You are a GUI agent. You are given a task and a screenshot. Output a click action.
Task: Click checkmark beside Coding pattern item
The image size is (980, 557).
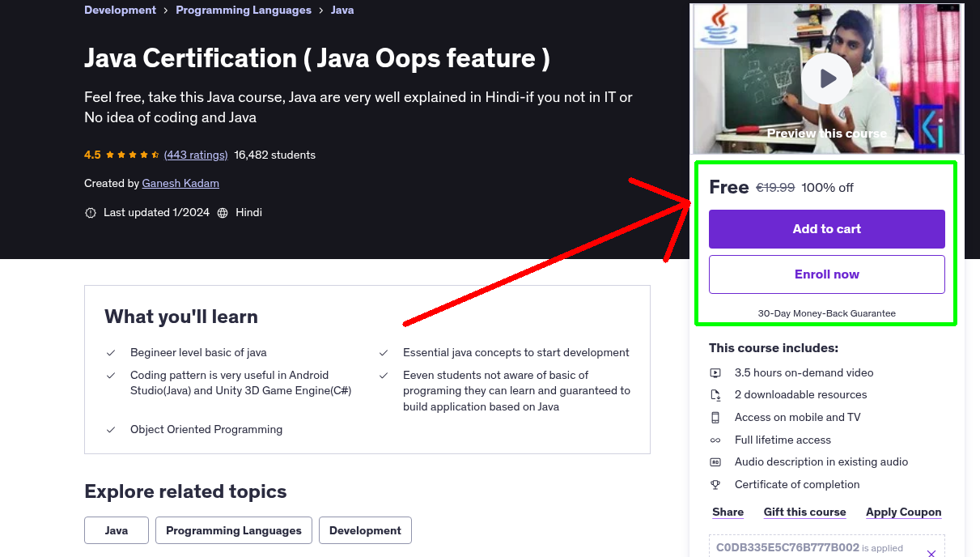(x=111, y=376)
